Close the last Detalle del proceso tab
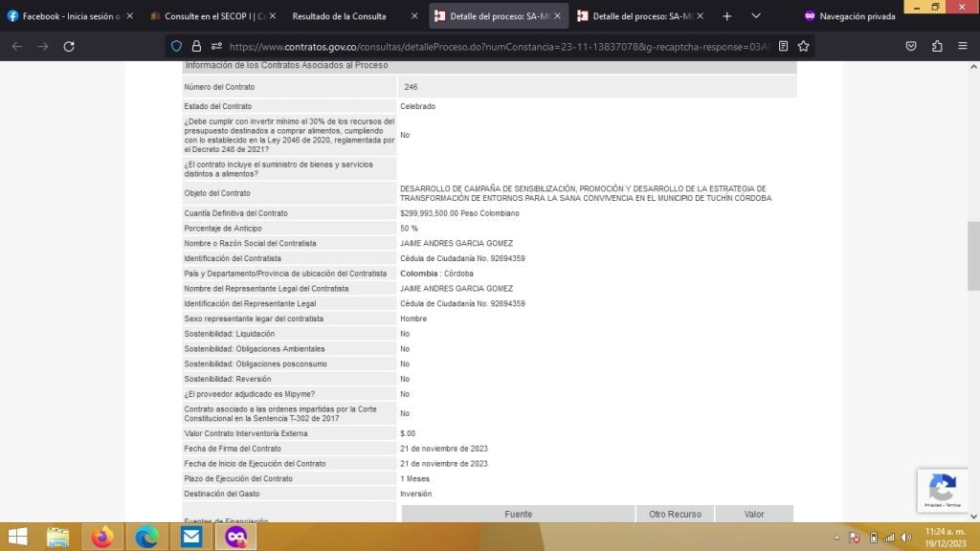The height and width of the screenshot is (551, 980). [700, 16]
